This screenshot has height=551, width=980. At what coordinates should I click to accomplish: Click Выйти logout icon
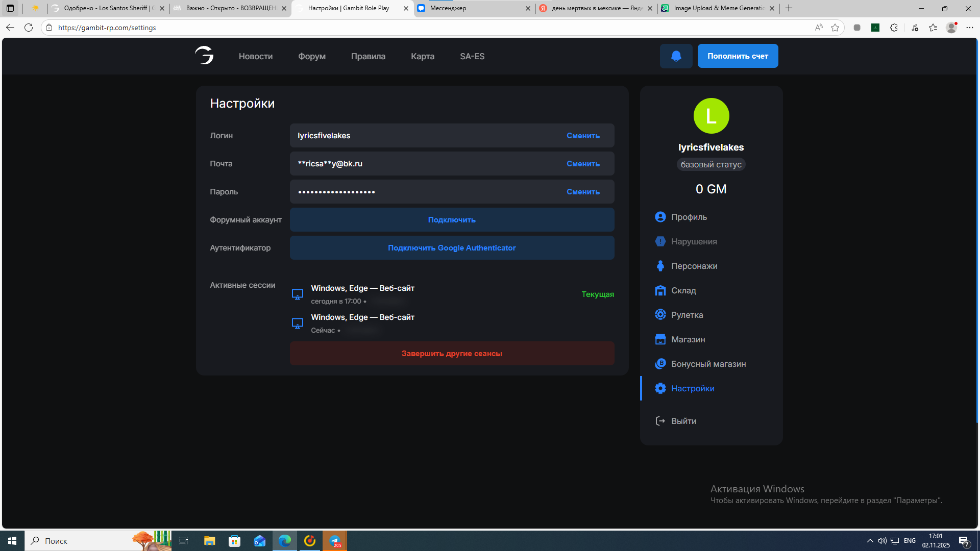pos(660,421)
